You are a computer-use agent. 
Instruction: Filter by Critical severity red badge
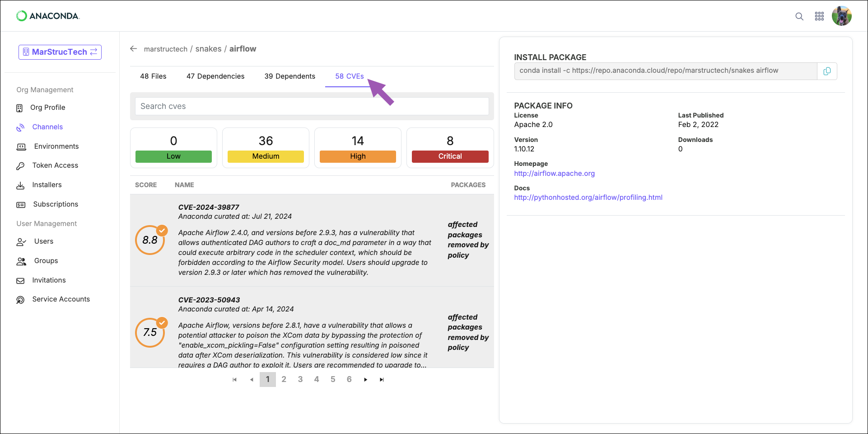(450, 156)
